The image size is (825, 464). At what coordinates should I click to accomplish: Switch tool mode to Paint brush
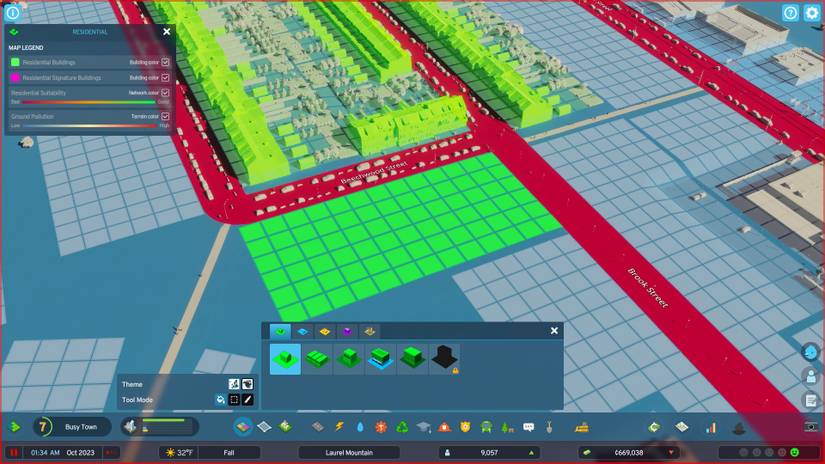[x=247, y=400]
